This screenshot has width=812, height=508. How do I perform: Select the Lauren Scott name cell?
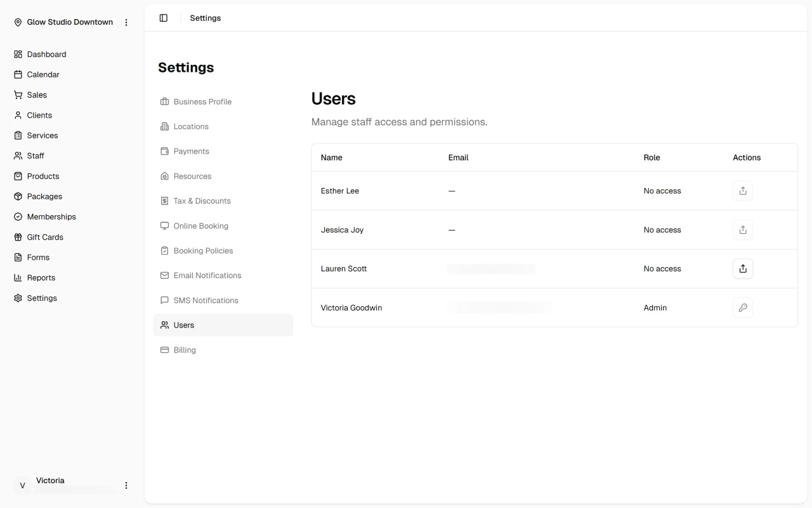click(344, 269)
